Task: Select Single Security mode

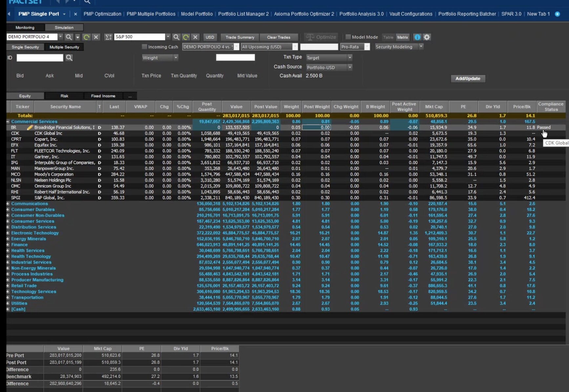Action: [25, 47]
